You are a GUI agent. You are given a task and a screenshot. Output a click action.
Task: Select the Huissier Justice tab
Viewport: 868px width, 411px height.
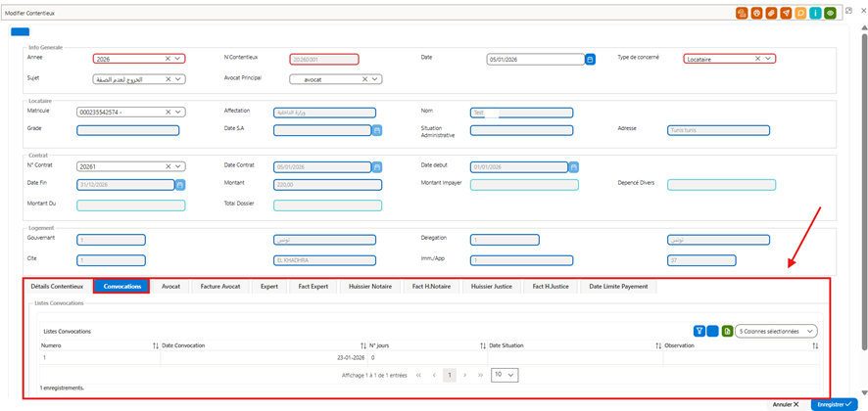492,287
